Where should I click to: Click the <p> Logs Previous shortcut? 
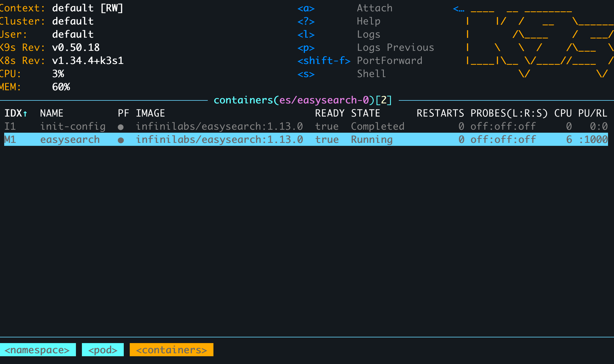(x=306, y=48)
